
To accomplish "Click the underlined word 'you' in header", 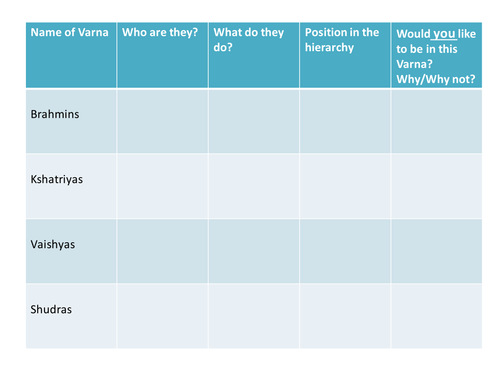I will click(444, 34).
